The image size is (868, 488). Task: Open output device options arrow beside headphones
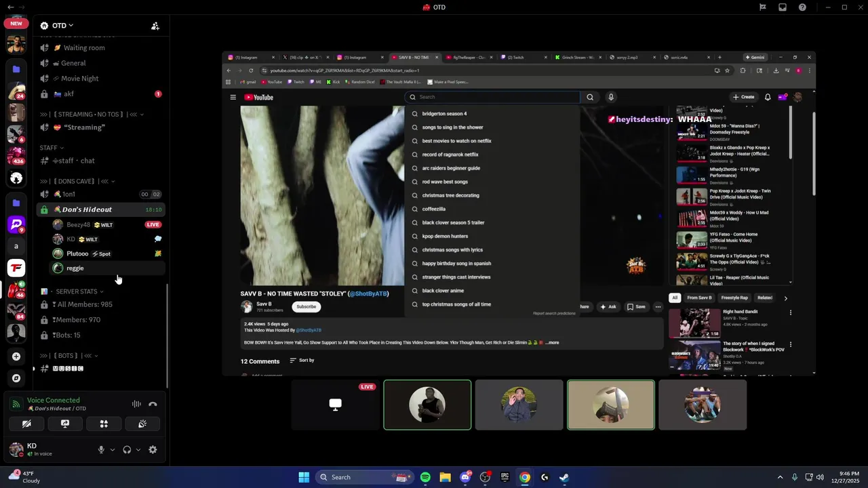tap(138, 449)
